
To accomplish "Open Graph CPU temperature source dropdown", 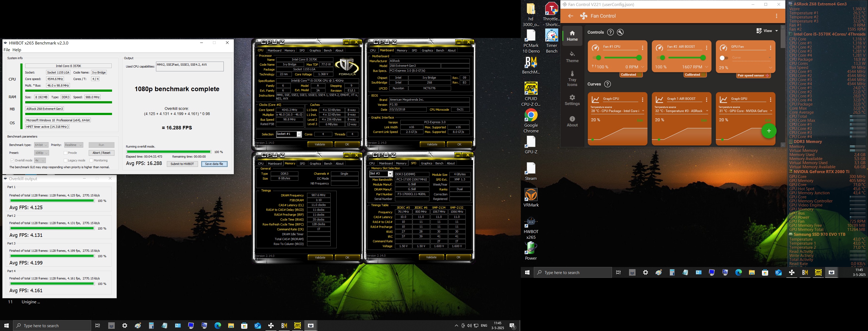I will [617, 111].
